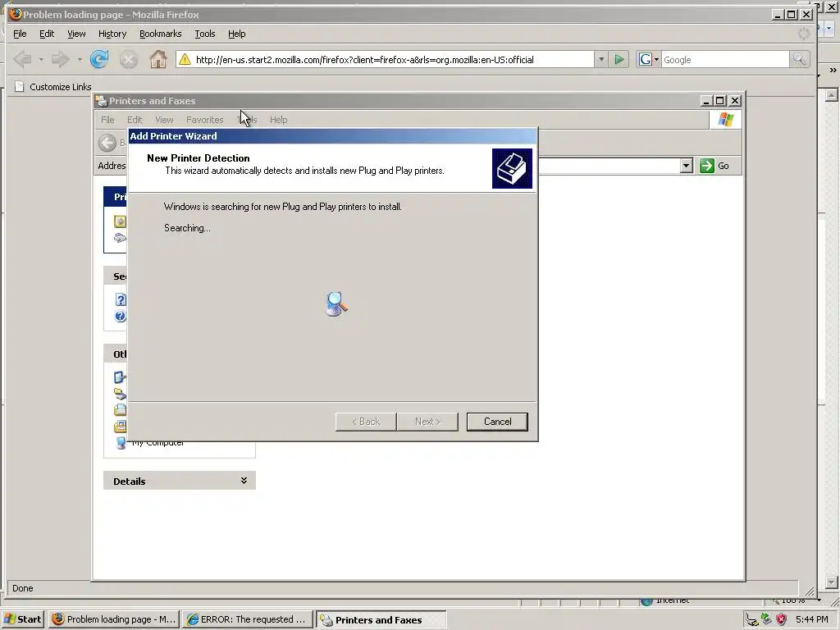Image resolution: width=840 pixels, height=630 pixels.
Task: Click Add a printer icon in sidebar
Action: (x=120, y=221)
